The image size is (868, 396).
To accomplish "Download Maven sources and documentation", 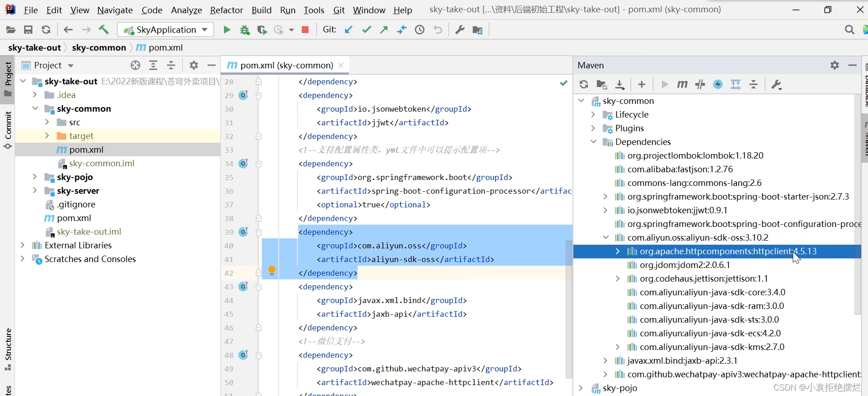I will 620,84.
